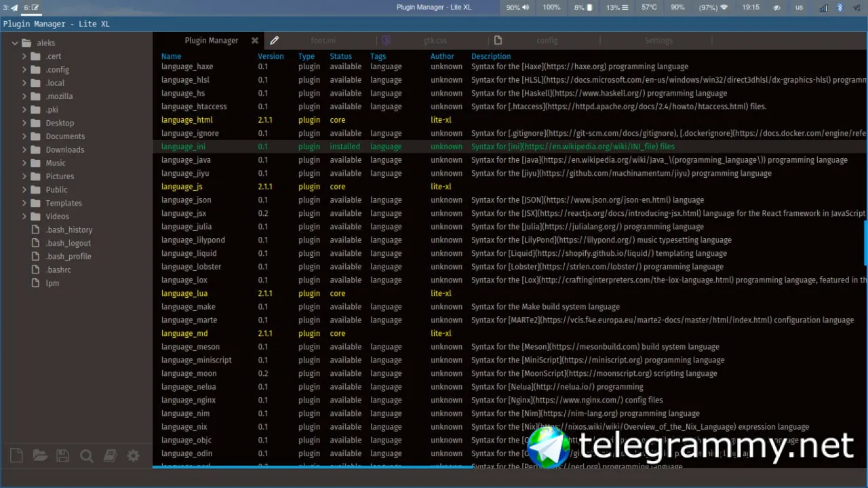Collapse the aleks root folder
The width and height of the screenshot is (868, 488).
[15, 43]
